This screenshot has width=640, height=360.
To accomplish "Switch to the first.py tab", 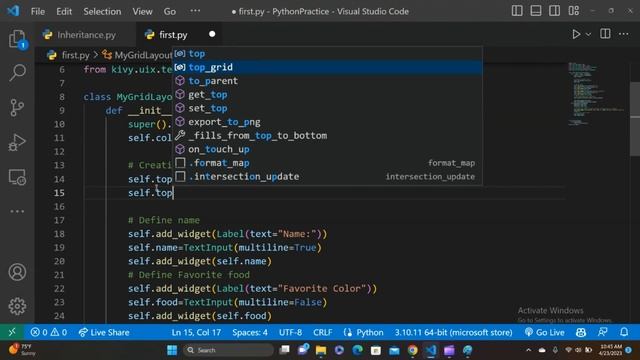I will tap(173, 35).
